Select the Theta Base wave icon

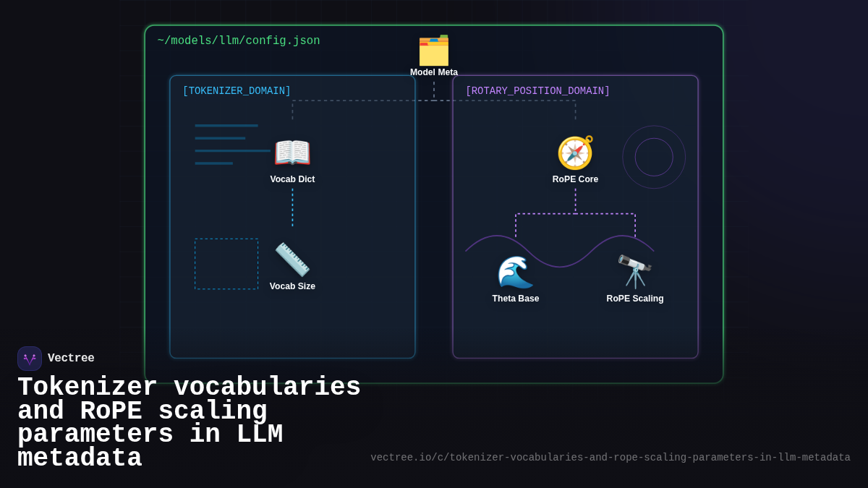pos(515,273)
